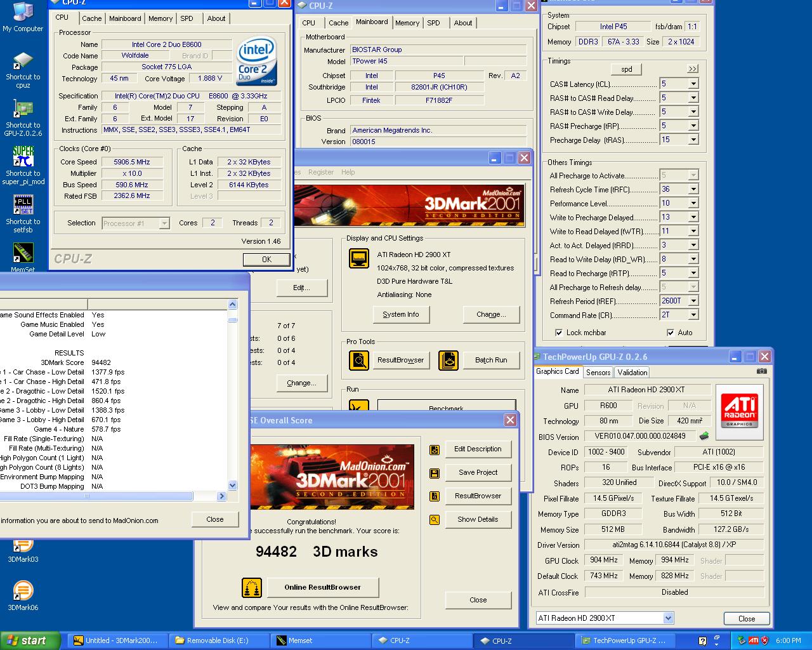Open the Start menu

tap(30, 640)
